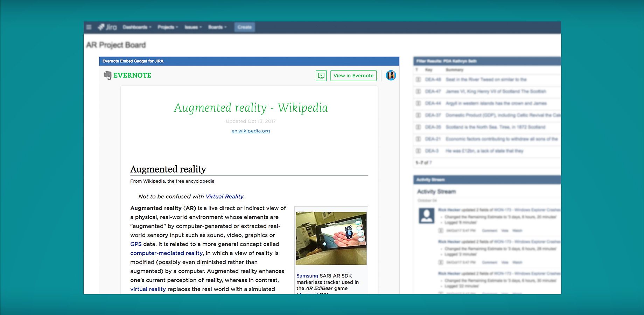Screen dimensions: 644x315
Task: Open summary 'James VI, King Henry VII'
Action: pyautogui.click(x=496, y=91)
